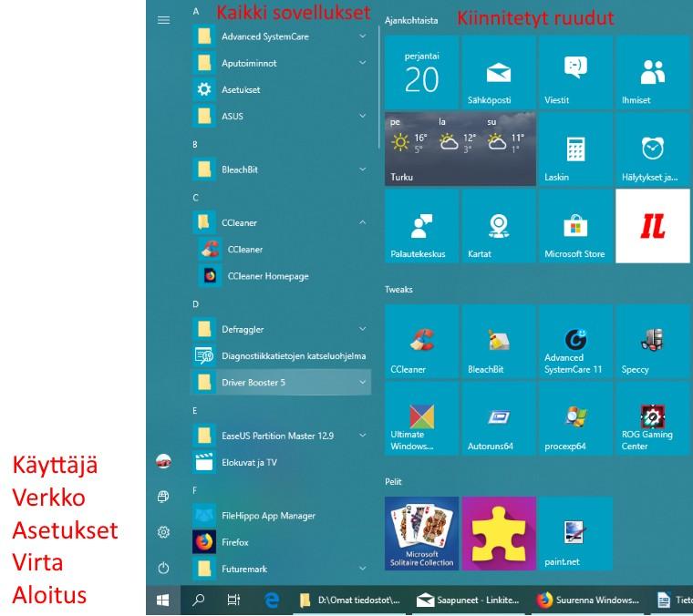Expand the Defraggler folder chevron
693x616 pixels.
pyautogui.click(x=362, y=329)
